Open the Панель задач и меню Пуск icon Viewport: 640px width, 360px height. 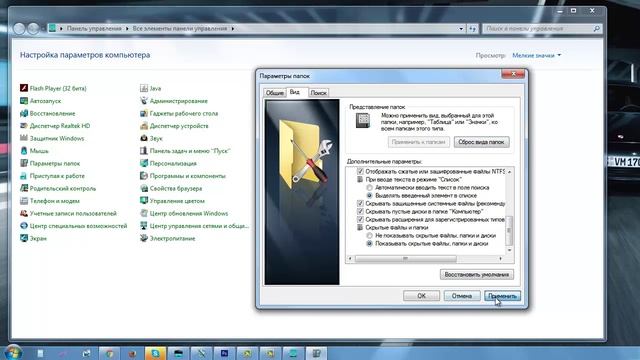pos(144,151)
